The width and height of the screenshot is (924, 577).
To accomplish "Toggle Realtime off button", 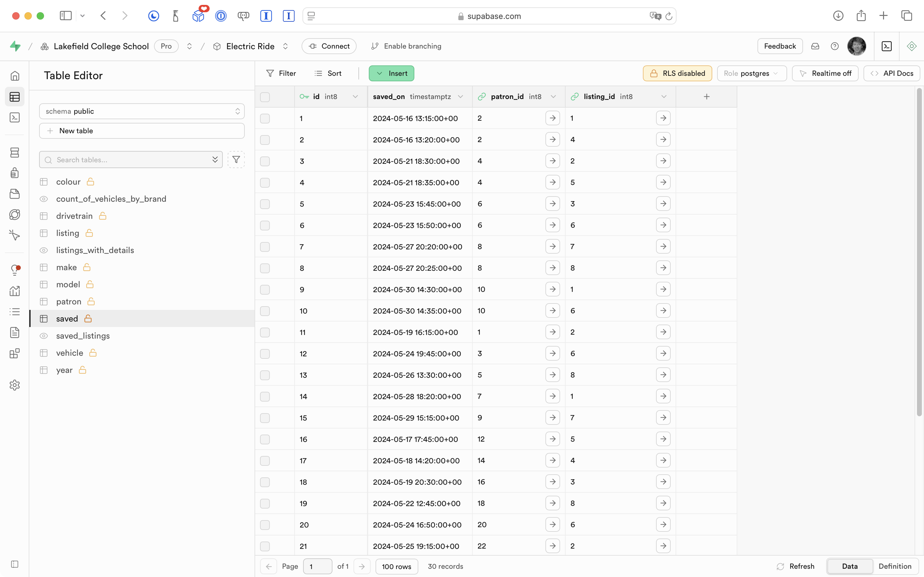I will click(825, 73).
